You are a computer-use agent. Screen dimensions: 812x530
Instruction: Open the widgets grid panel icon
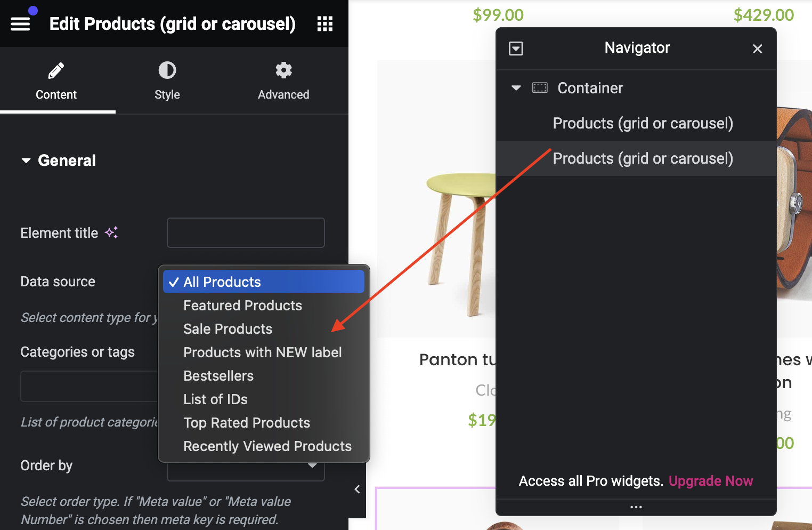(324, 23)
